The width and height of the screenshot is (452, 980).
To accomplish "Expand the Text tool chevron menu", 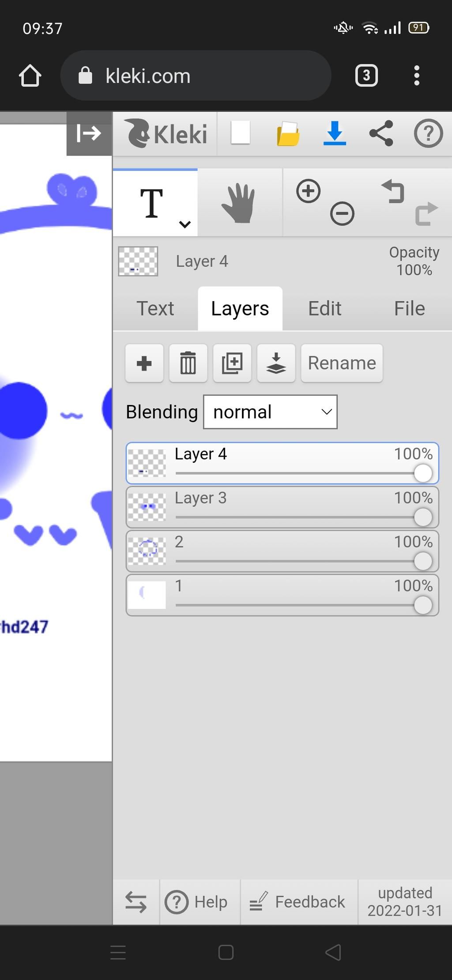I will click(x=185, y=224).
